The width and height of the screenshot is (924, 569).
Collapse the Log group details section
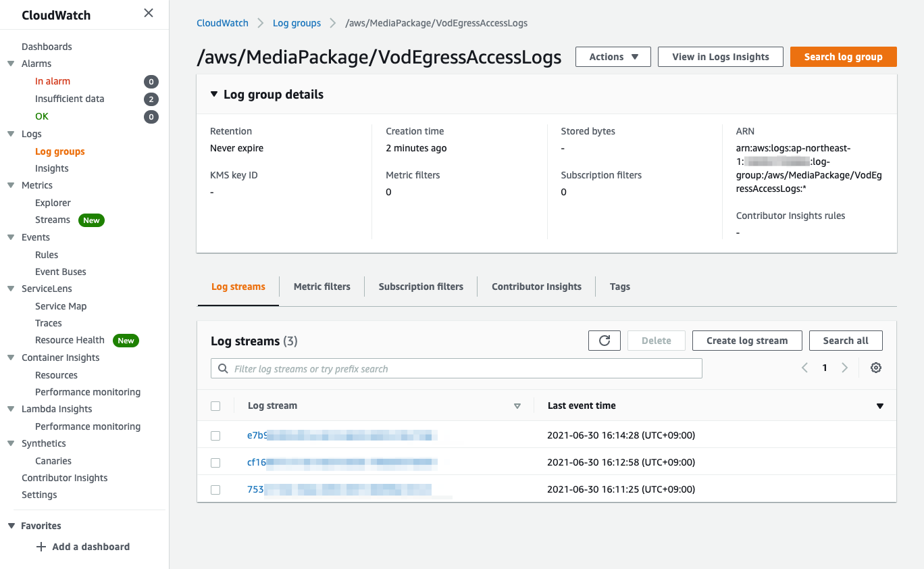214,95
